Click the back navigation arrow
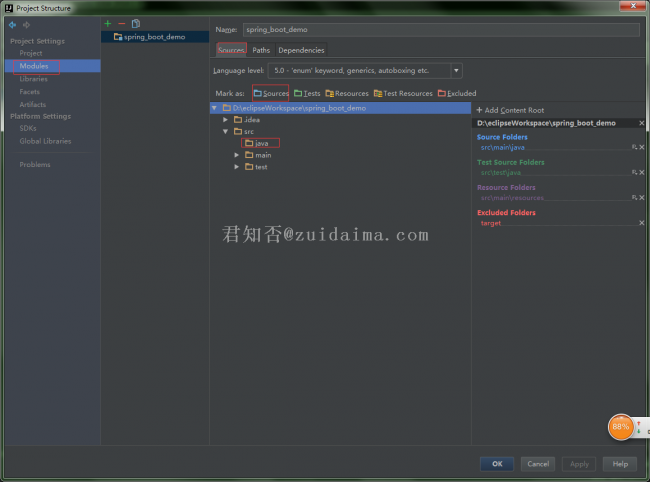650x482 pixels. tap(12, 23)
